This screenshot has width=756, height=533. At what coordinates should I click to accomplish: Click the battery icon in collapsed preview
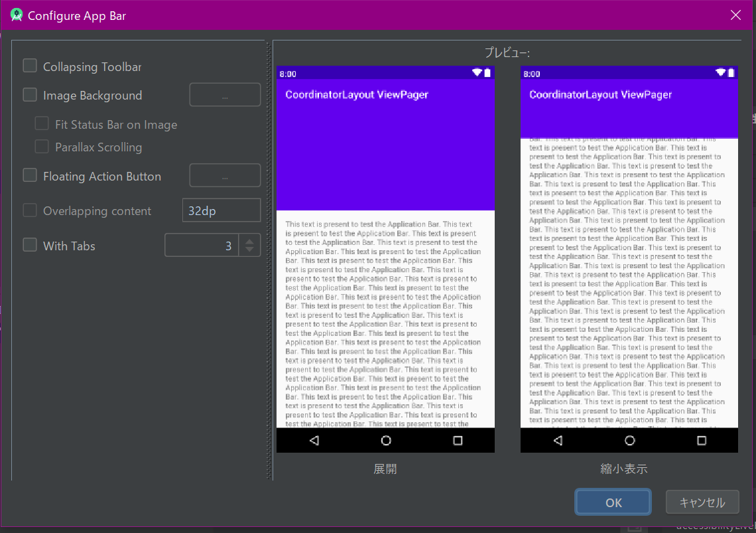[731, 72]
